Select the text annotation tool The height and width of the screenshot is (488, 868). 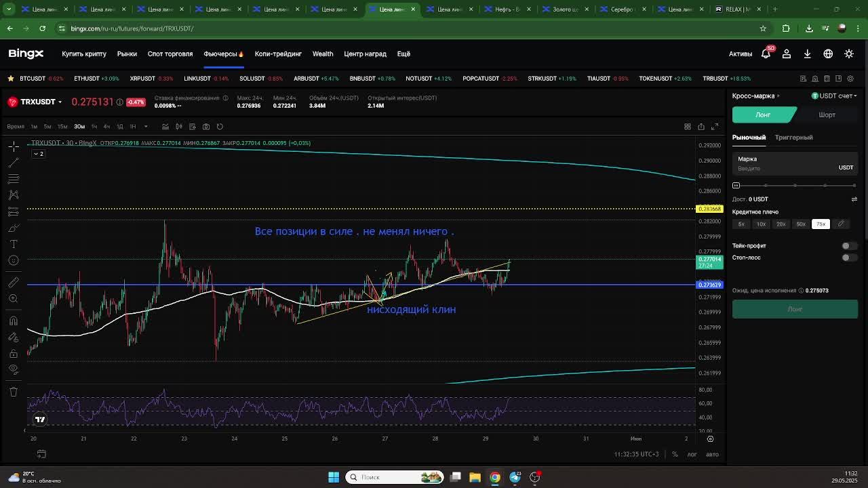tap(14, 244)
